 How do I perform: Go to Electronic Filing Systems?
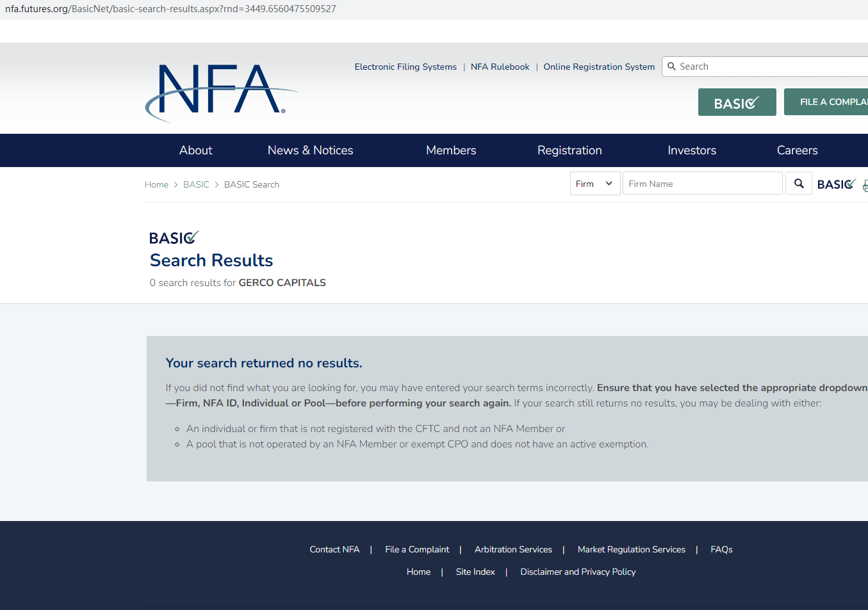405,67
